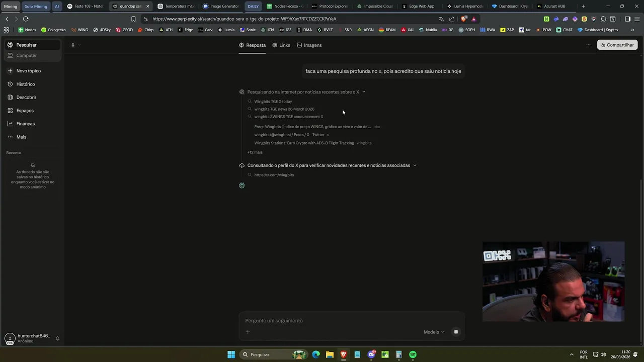The height and width of the screenshot is (362, 644).
Task: Open the Mining tab group
Action: 11,6
